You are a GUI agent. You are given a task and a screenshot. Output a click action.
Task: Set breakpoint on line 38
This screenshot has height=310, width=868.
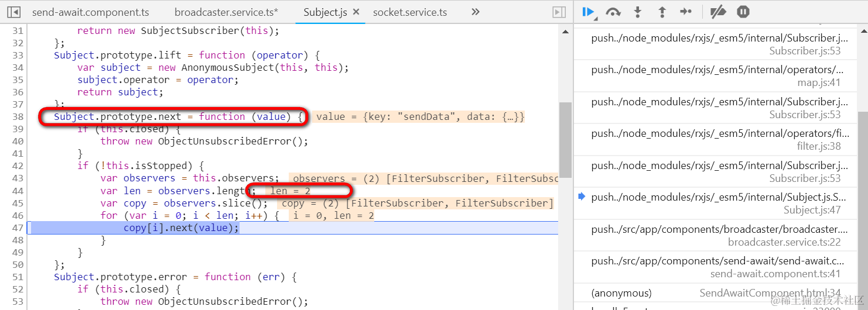pos(18,116)
